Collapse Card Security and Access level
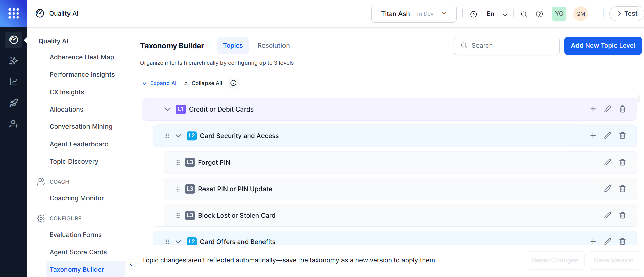This screenshot has width=644, height=277. point(178,136)
